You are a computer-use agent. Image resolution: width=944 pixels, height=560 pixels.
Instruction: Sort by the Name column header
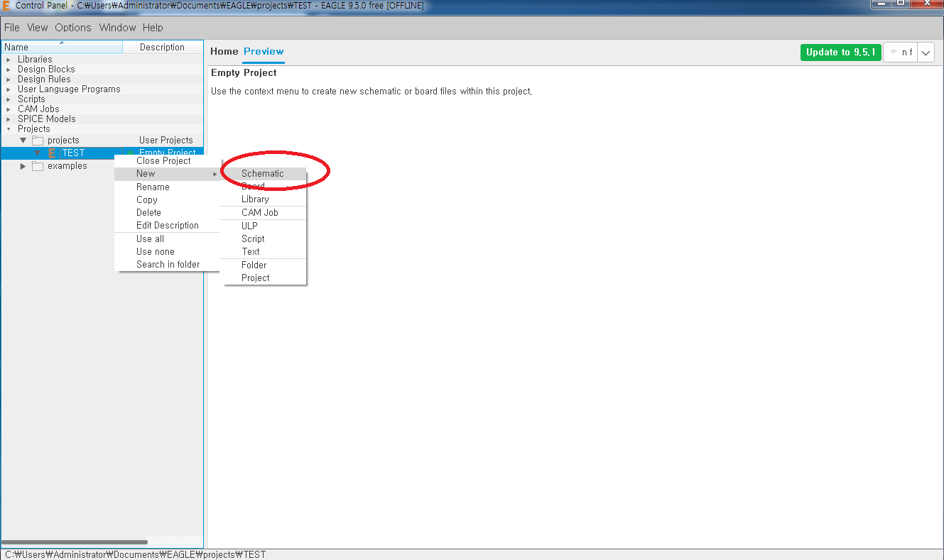62,48
